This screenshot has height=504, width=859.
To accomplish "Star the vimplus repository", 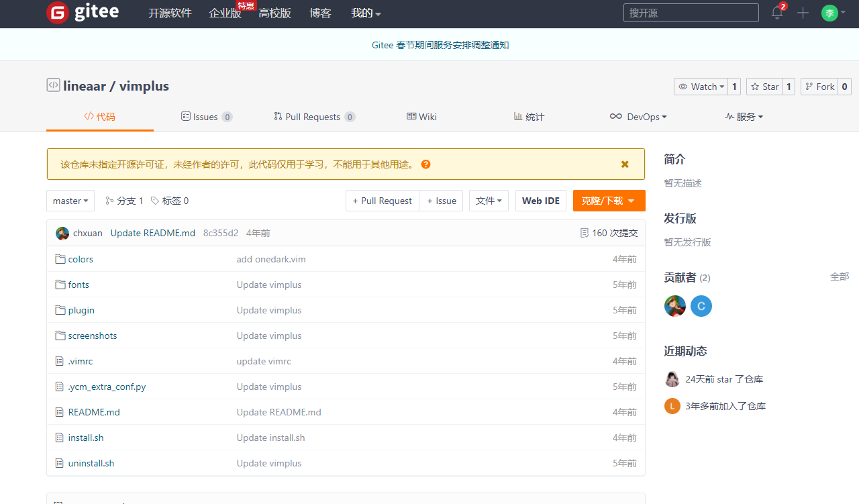I will click(x=764, y=86).
